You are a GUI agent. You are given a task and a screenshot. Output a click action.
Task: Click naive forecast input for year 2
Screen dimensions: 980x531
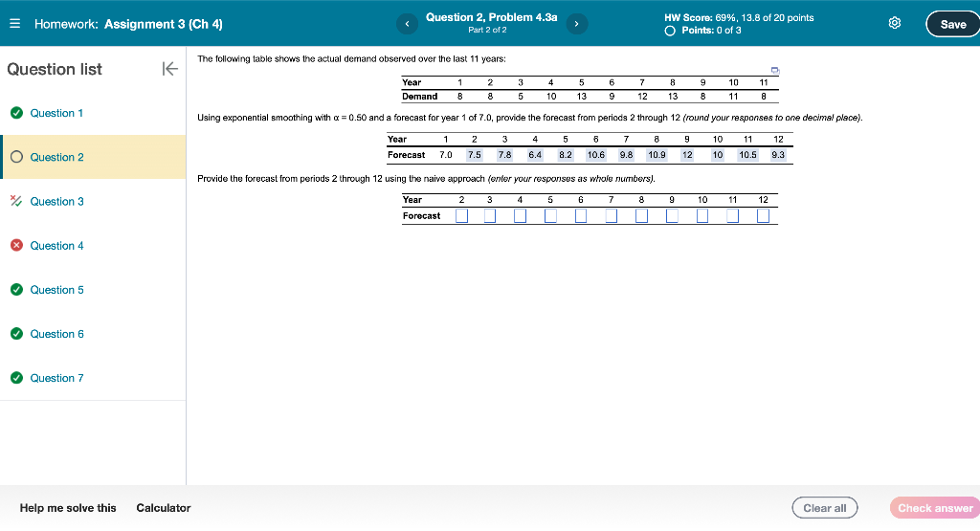[x=462, y=215]
